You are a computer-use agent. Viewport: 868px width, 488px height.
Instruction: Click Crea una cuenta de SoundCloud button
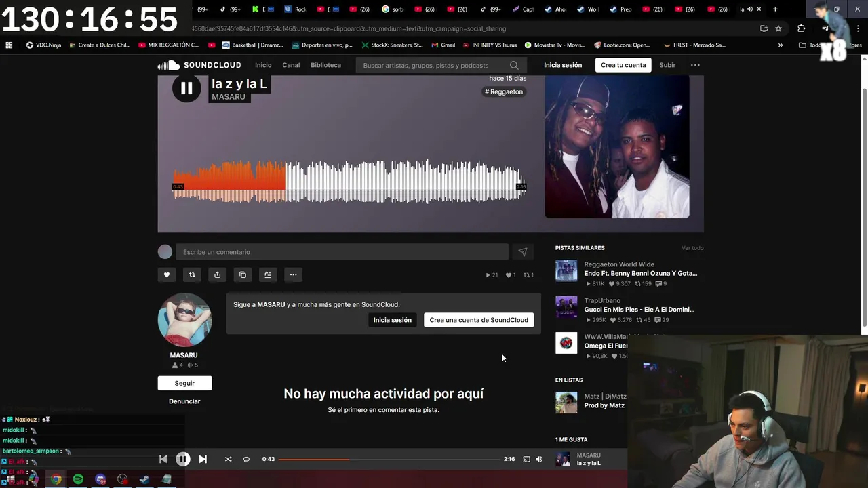[x=479, y=320]
